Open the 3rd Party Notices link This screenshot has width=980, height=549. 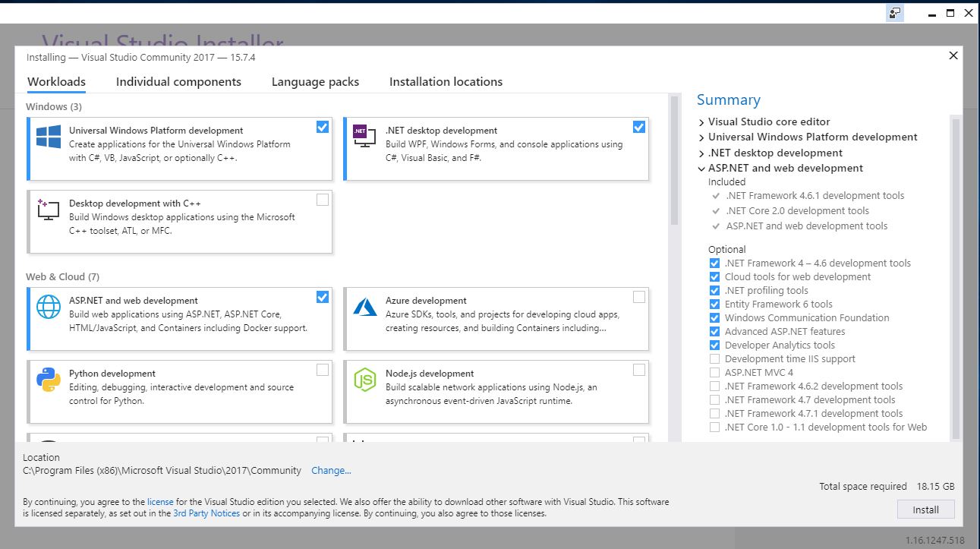coord(206,514)
